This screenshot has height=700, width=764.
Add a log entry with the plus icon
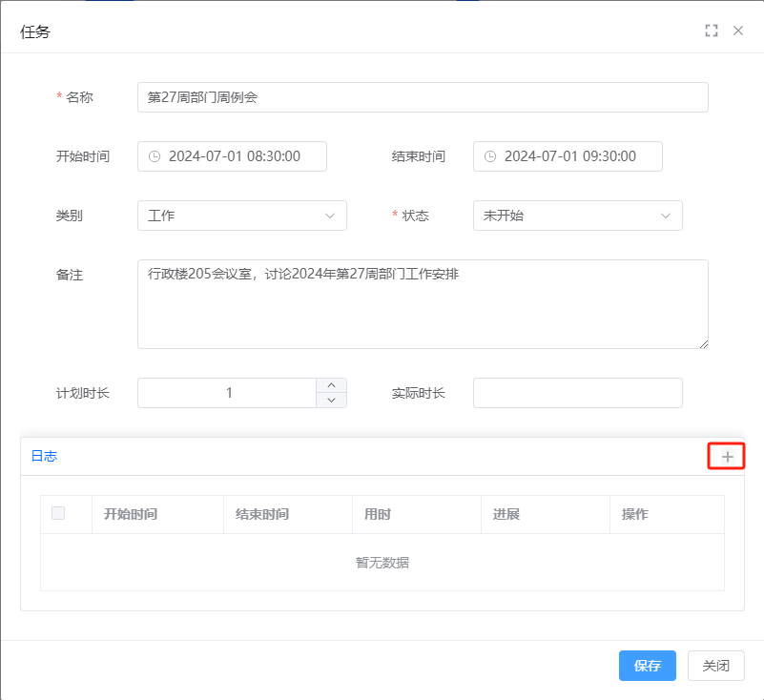click(x=727, y=457)
